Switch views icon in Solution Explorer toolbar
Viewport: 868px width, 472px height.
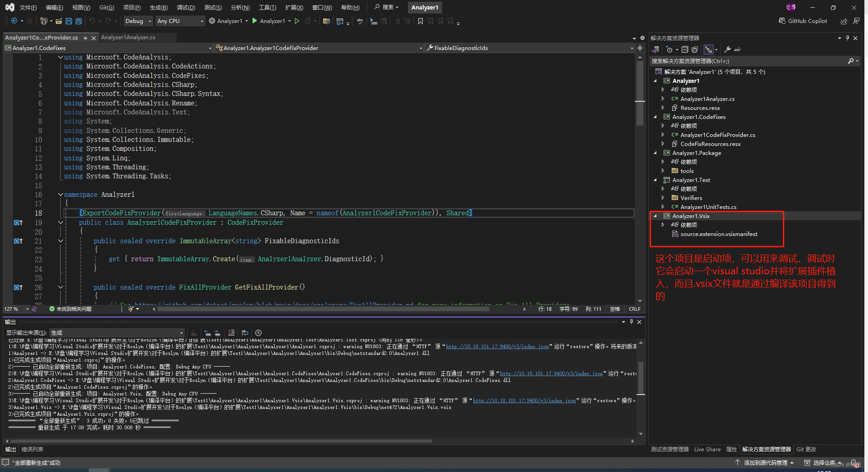click(656, 50)
